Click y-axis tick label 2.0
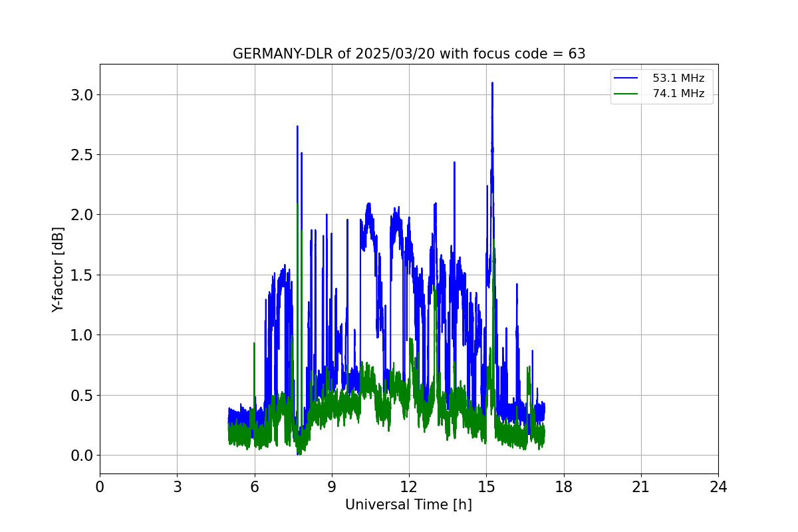Viewport: 798px width, 532px height. point(81,215)
